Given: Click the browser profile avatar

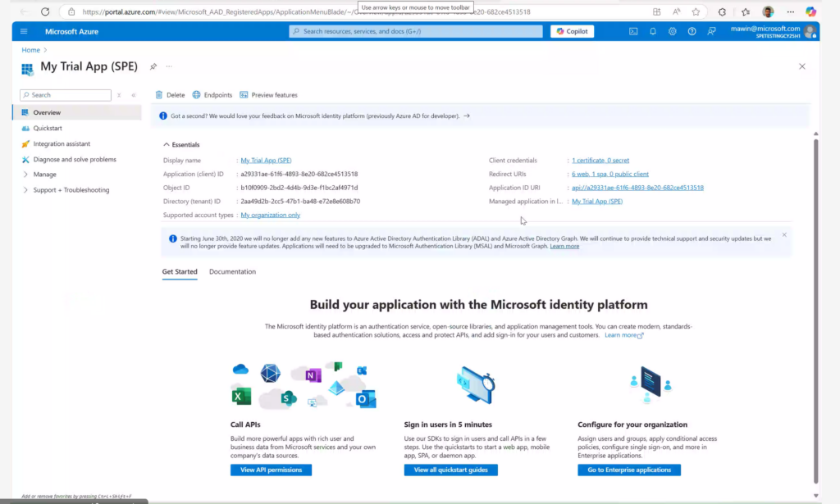Looking at the screenshot, I should pos(768,11).
